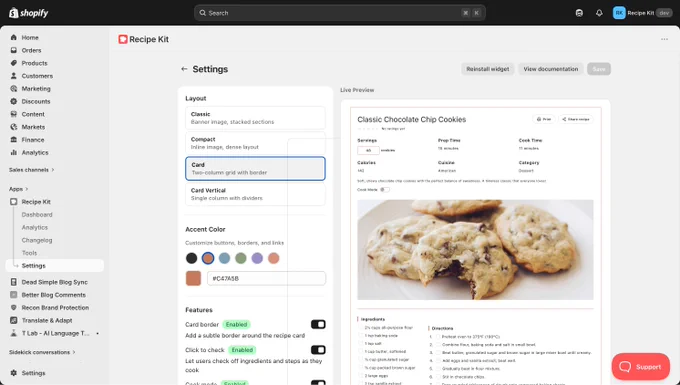Toggle the Card border switch
Screen dimensions: 680x385
point(318,324)
